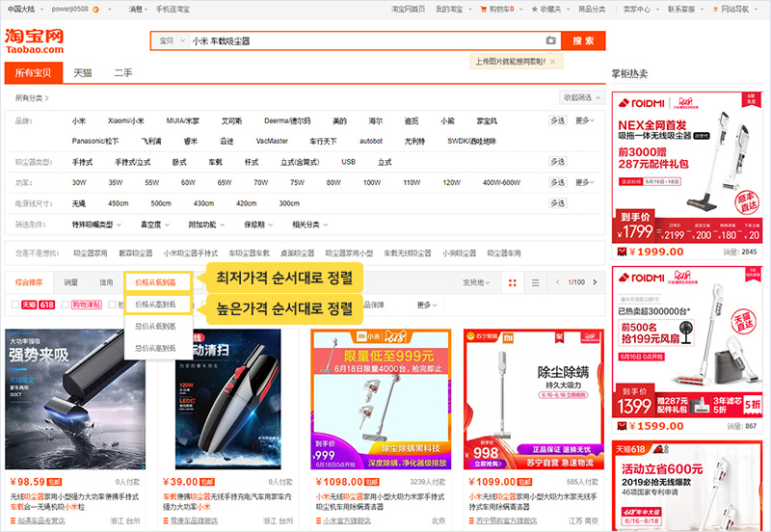Choose 总价从低到高 sort option

click(157, 326)
